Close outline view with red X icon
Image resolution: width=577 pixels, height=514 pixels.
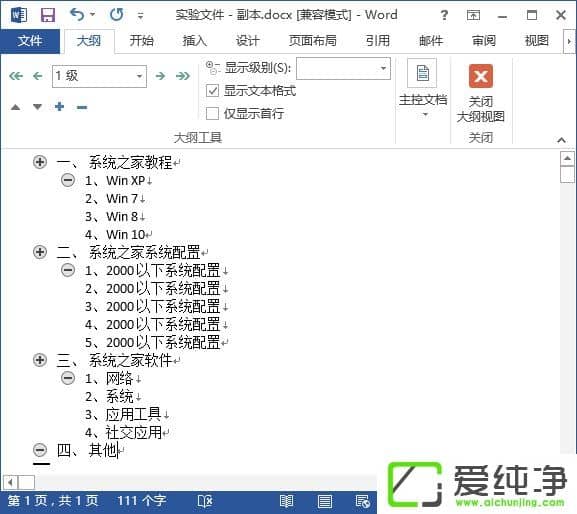(481, 77)
